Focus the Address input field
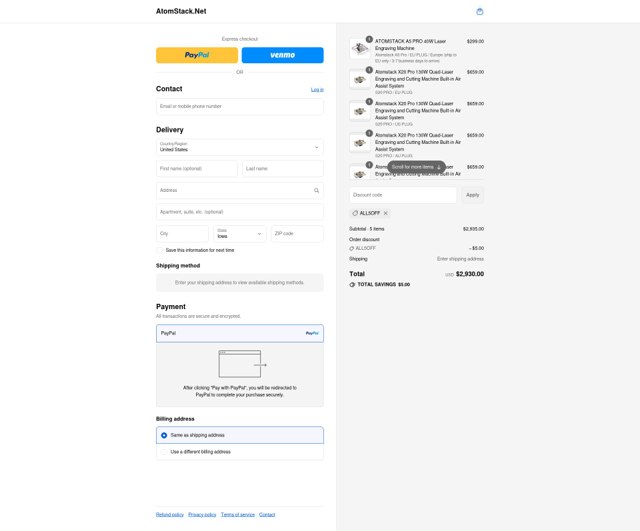Screen dimensions: 640x531 [240, 190]
